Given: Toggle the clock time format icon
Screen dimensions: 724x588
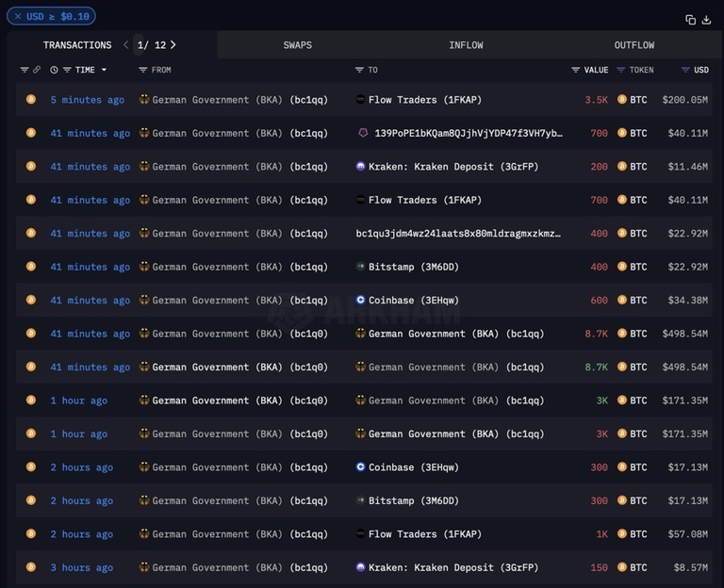Looking at the screenshot, I should (x=54, y=70).
